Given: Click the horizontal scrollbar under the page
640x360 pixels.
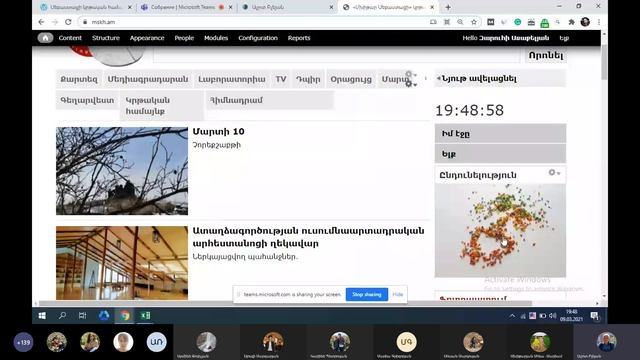Looking at the screenshot, I should point(286,303).
